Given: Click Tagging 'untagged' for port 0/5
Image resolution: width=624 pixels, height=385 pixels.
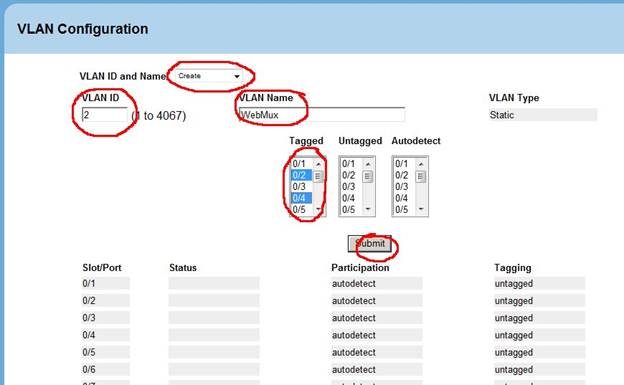Looking at the screenshot, I should click(x=539, y=352).
